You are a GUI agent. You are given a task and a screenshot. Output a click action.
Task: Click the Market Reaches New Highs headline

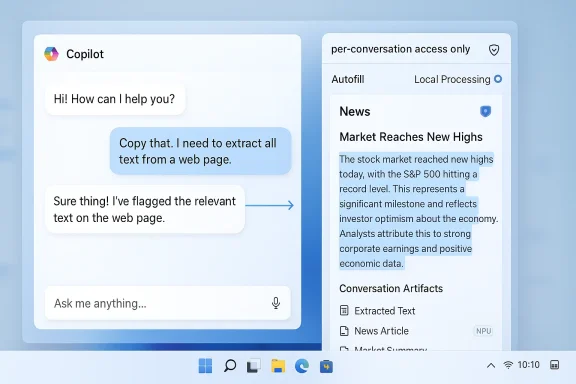click(x=411, y=137)
